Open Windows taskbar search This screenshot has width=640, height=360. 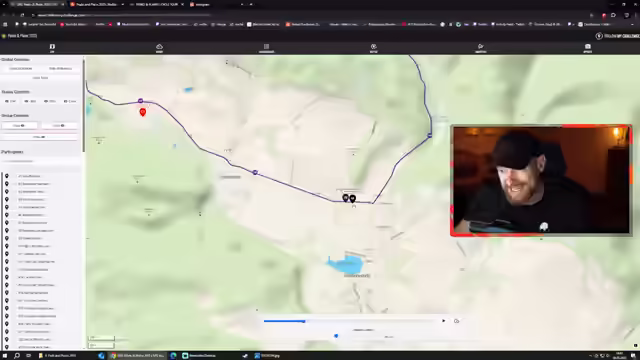(x=17, y=356)
